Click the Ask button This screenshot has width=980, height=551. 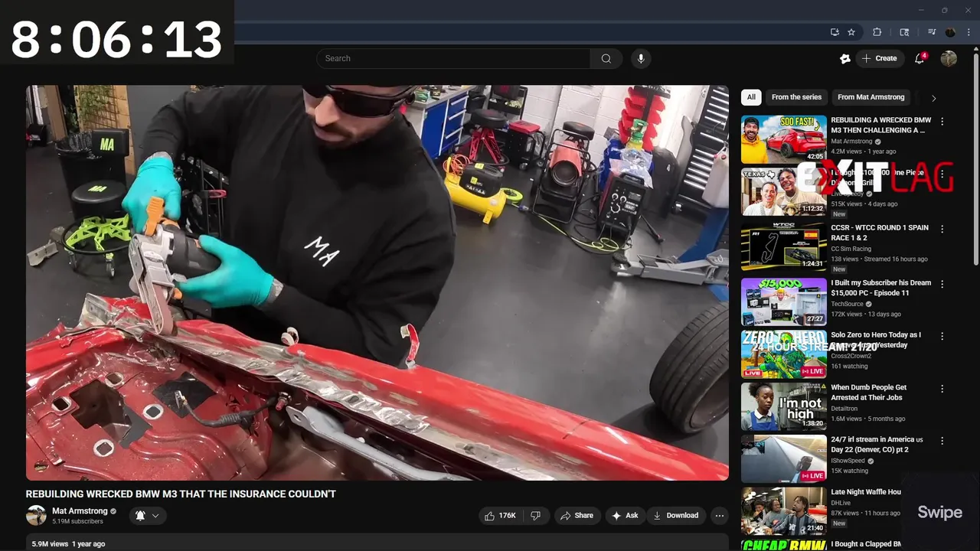625,516
